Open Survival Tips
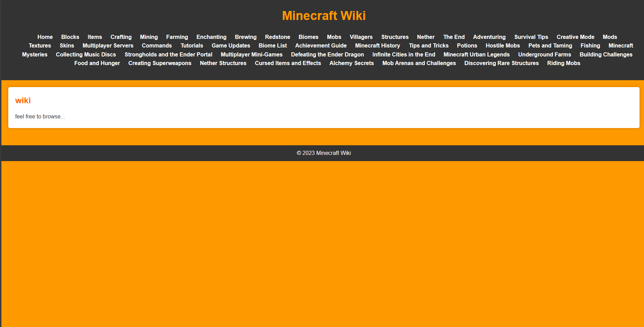The width and height of the screenshot is (644, 327). point(531,37)
